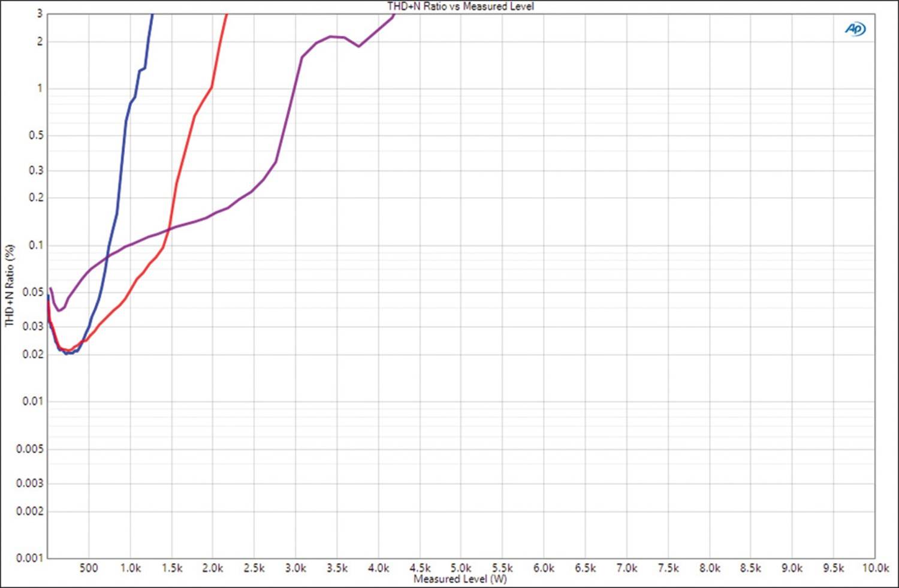Click the graph title 'THD+N Ratio vs Measured Level'
The image size is (899, 588).
pos(460,6)
